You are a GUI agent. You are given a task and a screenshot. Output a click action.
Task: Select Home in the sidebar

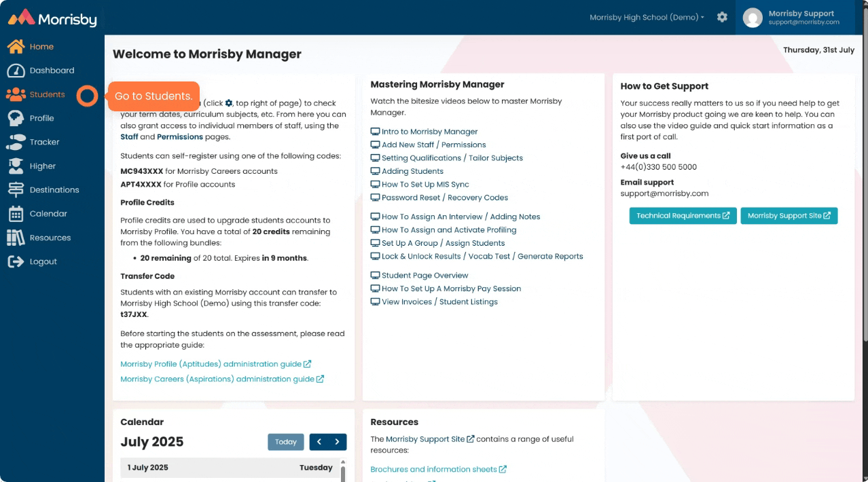click(x=41, y=47)
